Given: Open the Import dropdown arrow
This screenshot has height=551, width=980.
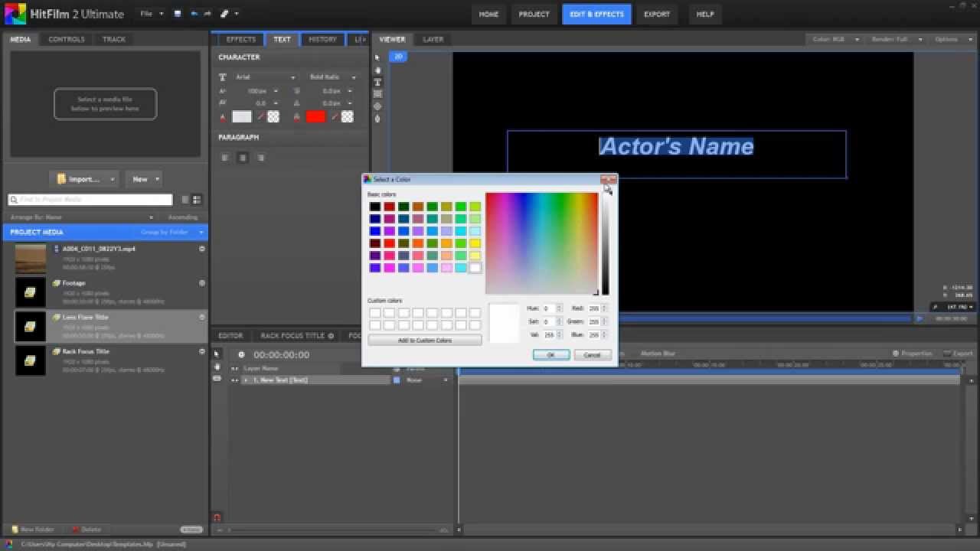Looking at the screenshot, I should point(113,179).
